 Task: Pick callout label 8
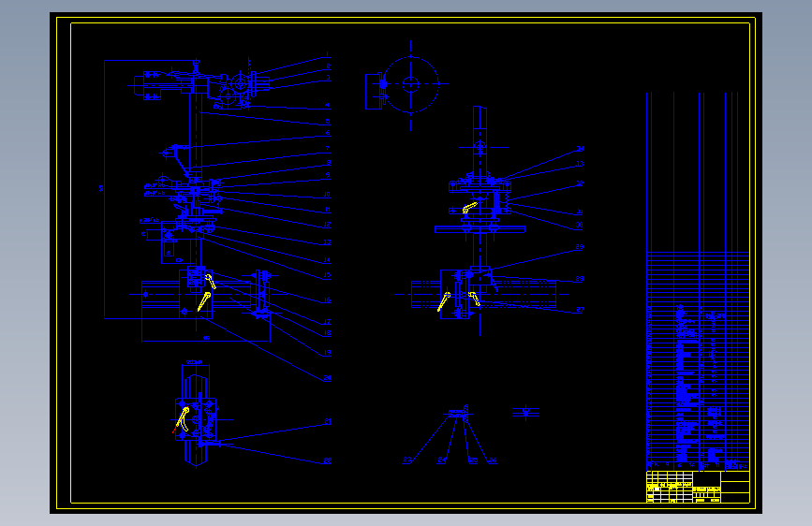coord(329,163)
